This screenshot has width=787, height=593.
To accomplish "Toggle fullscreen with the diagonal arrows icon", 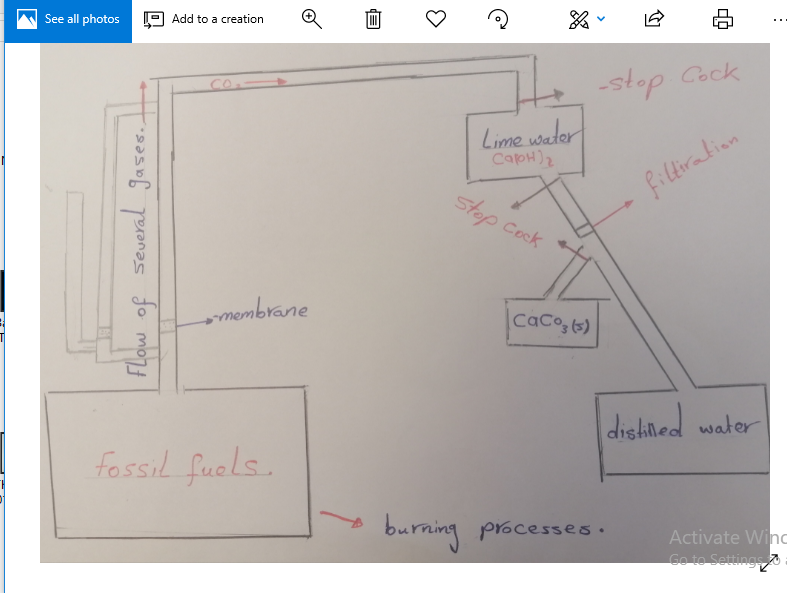I will tap(769, 562).
